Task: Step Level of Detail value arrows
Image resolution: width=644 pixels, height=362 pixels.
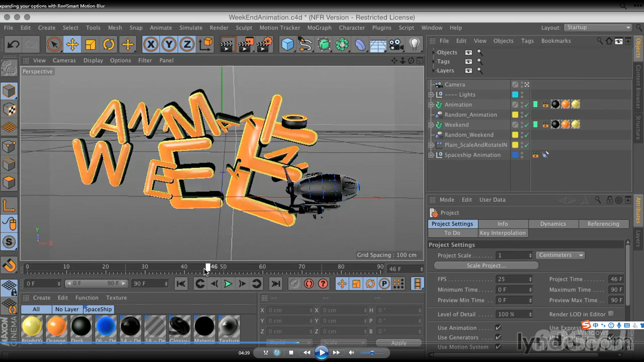Action: click(530, 314)
